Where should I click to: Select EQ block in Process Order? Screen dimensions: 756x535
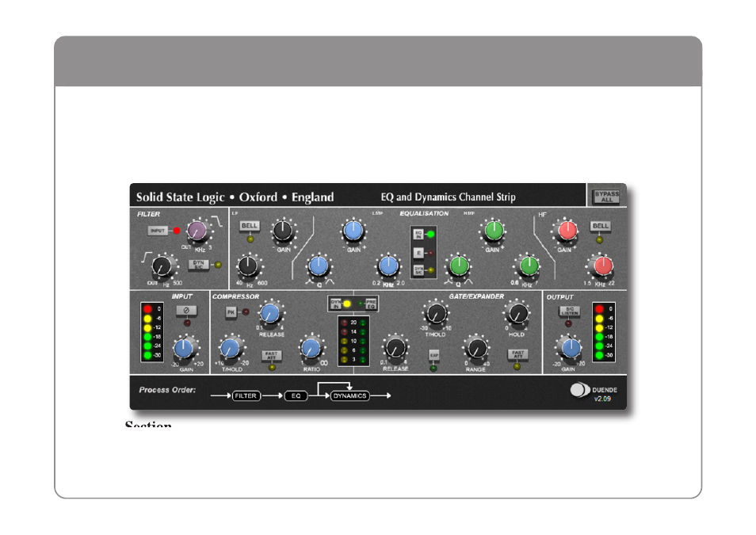tap(296, 396)
